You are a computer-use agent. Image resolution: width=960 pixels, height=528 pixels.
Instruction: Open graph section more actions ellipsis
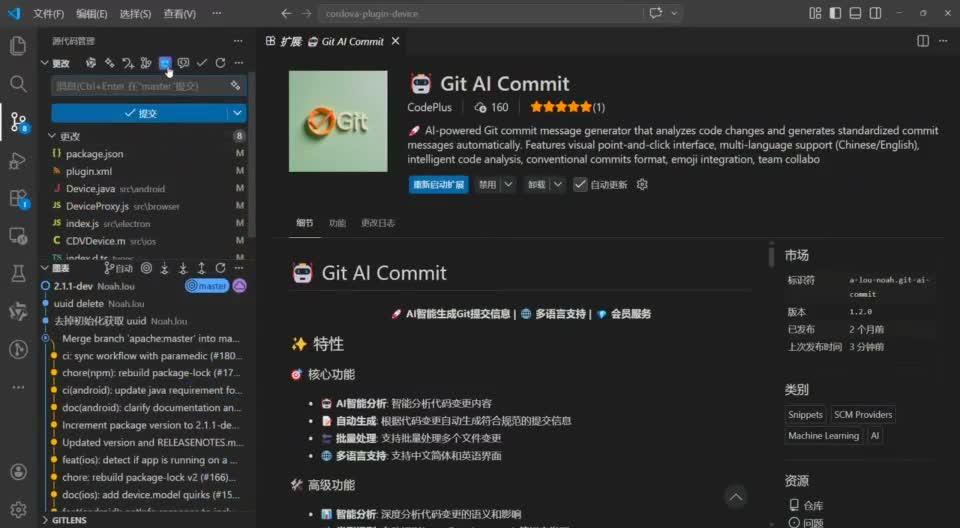click(239, 268)
